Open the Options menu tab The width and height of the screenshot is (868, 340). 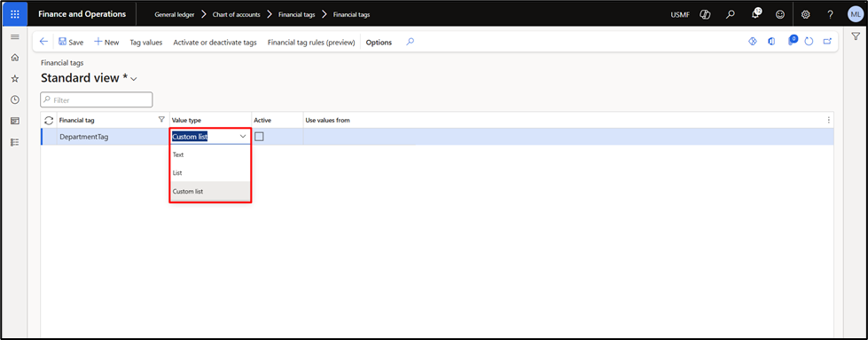(x=379, y=42)
